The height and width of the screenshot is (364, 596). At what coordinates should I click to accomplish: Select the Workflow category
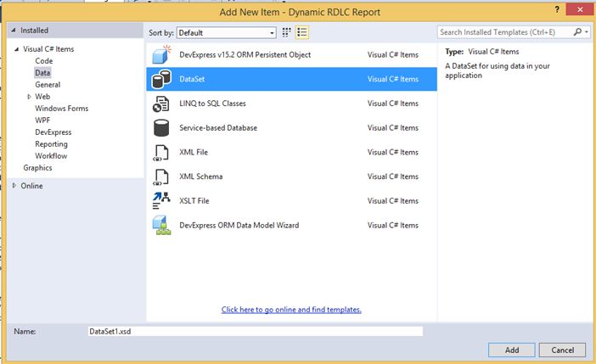(51, 156)
